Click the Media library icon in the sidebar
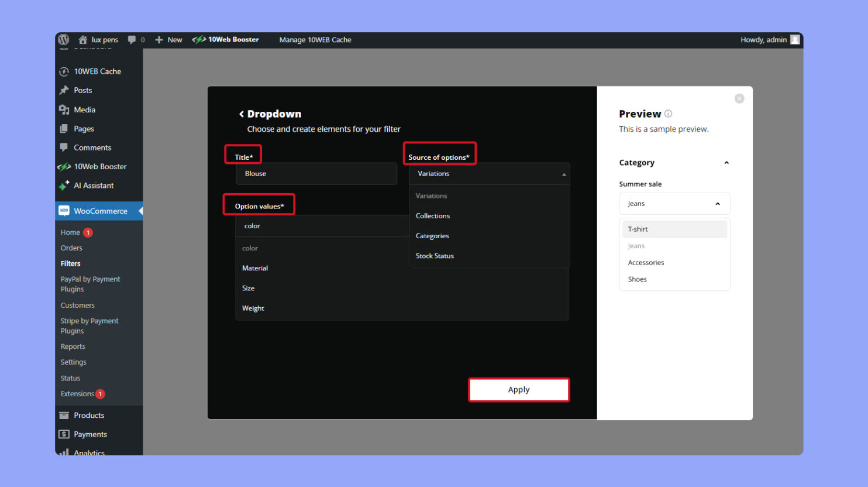Image resolution: width=868 pixels, height=487 pixels. tap(66, 109)
